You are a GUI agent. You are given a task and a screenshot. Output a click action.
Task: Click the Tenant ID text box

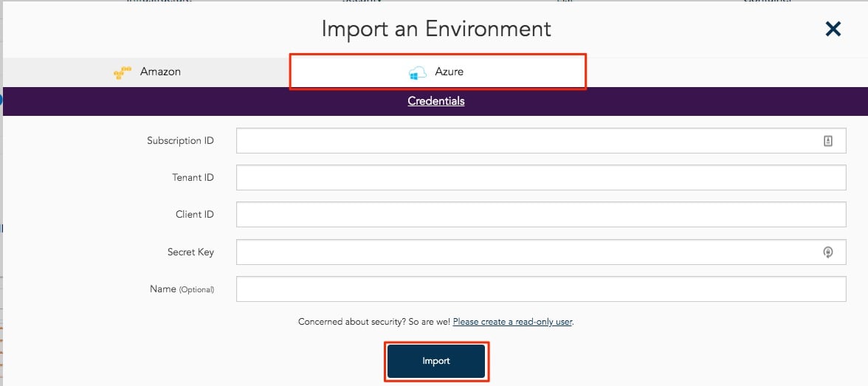[x=541, y=177]
